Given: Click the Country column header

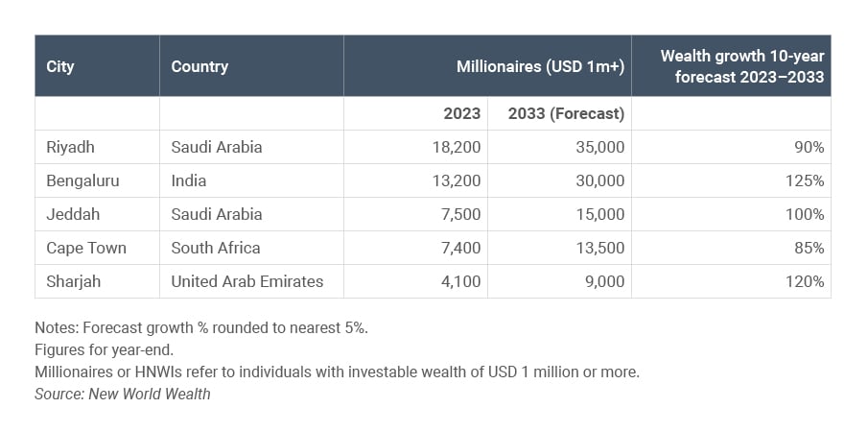Looking at the screenshot, I should point(199,67).
